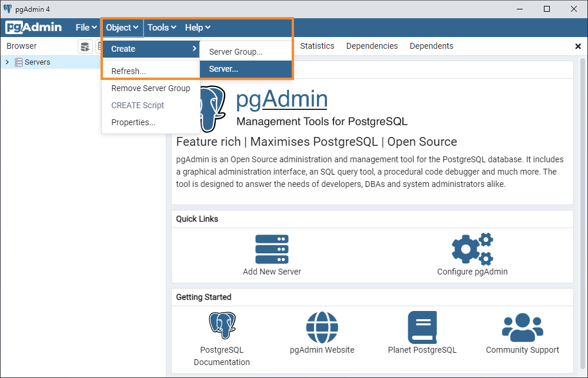Viewport: 588px width, 378px height.
Task: Switch to the Statistics tab
Action: click(317, 46)
